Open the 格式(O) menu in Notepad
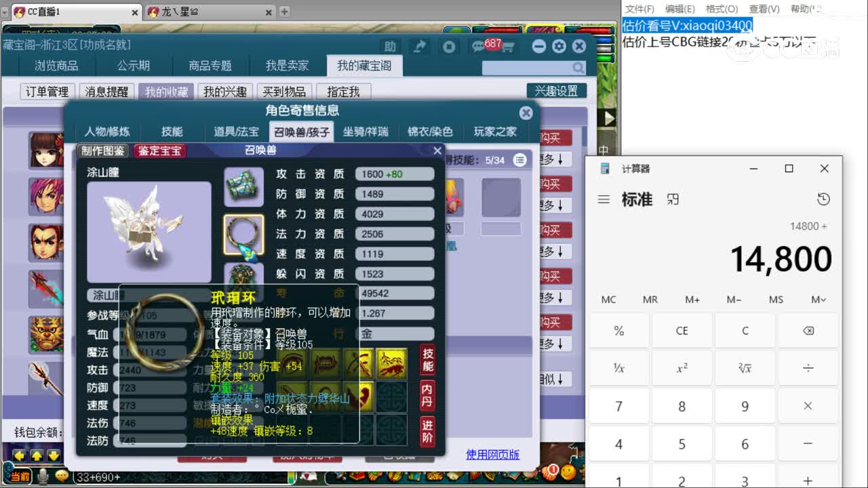The height and width of the screenshot is (488, 868). coord(721,9)
